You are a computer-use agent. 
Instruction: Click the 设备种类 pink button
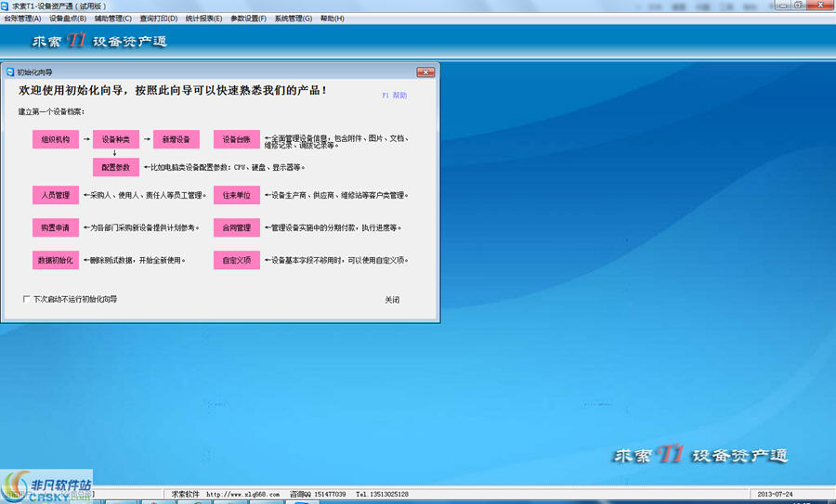coord(116,139)
